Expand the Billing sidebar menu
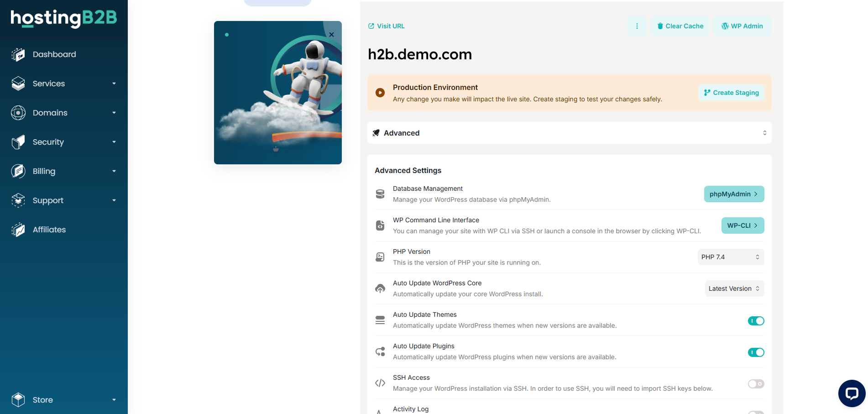The image size is (868, 414). [64, 171]
